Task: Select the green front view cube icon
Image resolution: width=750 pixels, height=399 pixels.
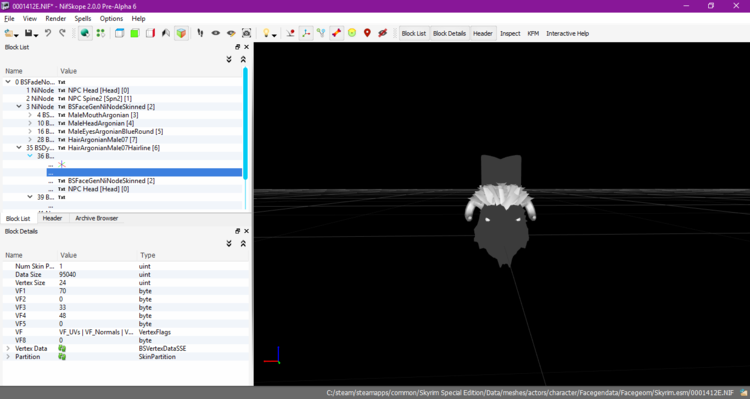Action: tap(135, 33)
